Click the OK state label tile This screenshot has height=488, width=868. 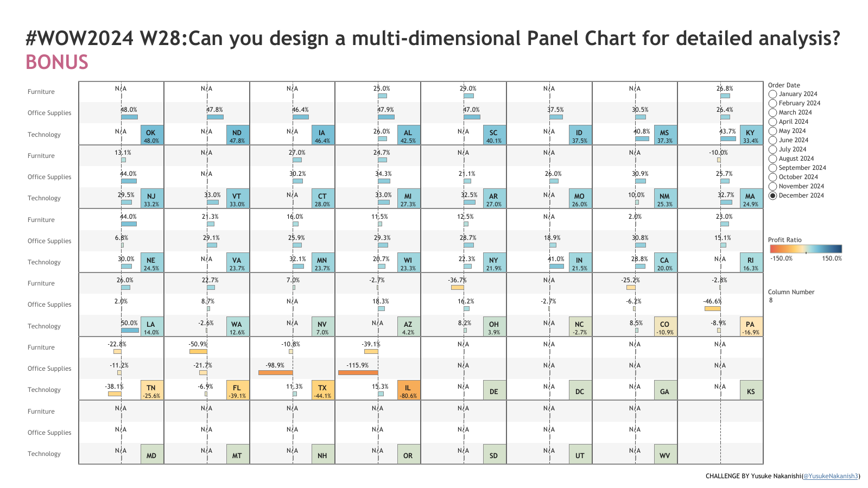[x=151, y=135]
